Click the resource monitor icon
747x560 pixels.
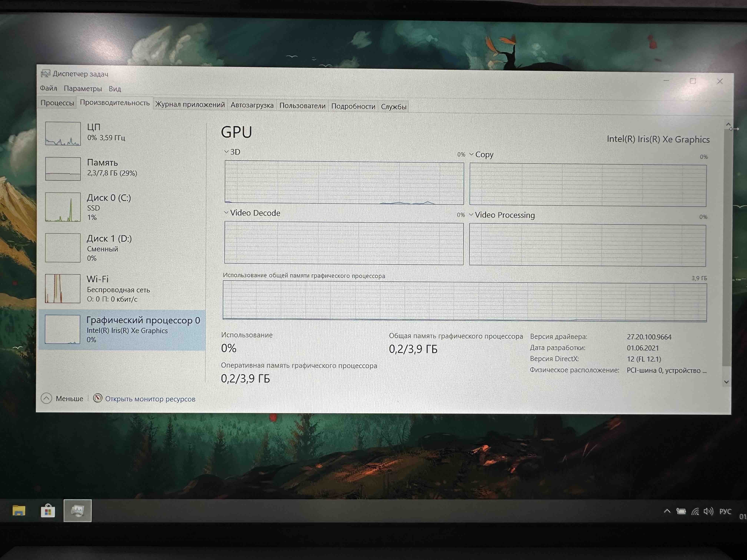98,398
